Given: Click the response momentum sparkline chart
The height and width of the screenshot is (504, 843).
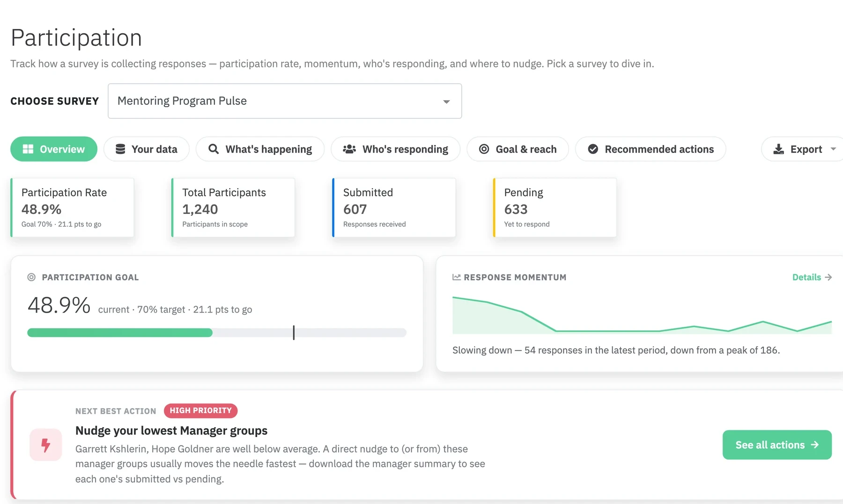Looking at the screenshot, I should (x=642, y=315).
